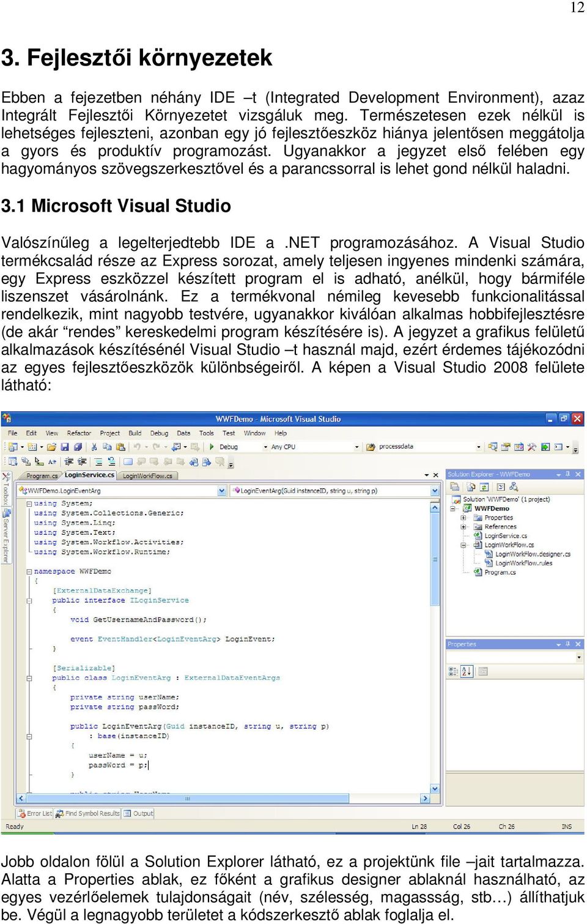Open the Debug menu
The image size is (587, 924).
point(159,433)
